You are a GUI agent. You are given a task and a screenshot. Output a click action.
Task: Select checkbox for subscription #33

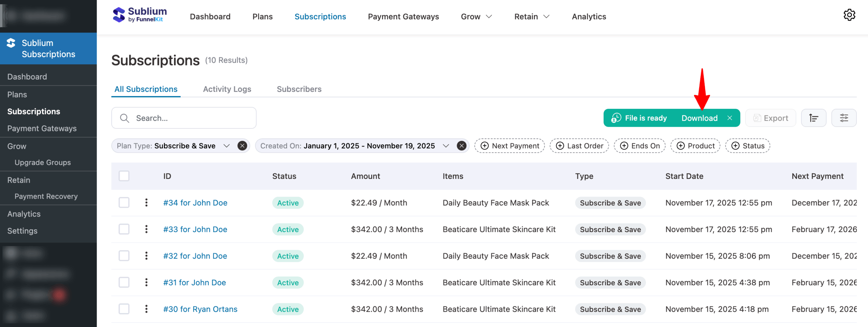click(124, 229)
